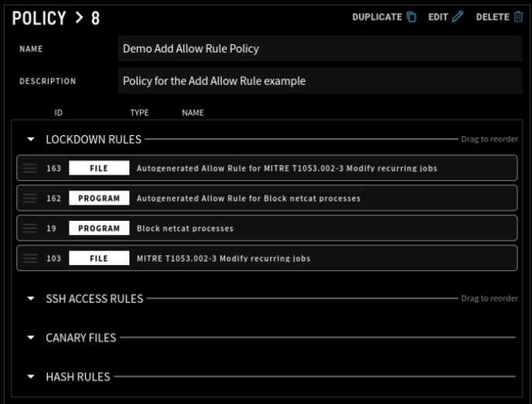The height and width of the screenshot is (404, 532).
Task: Click the Edit pencil icon
Action: coord(457,16)
